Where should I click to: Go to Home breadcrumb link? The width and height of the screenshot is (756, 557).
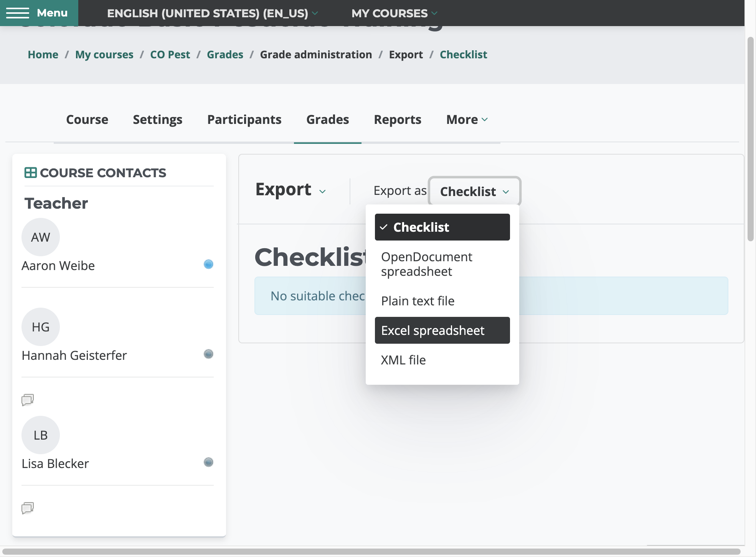point(43,54)
